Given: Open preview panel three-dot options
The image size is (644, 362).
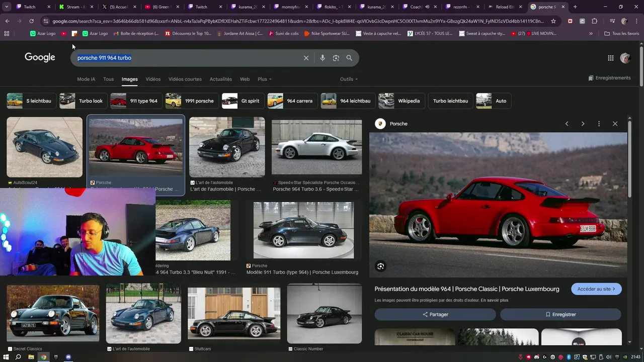Looking at the screenshot, I should [599, 124].
